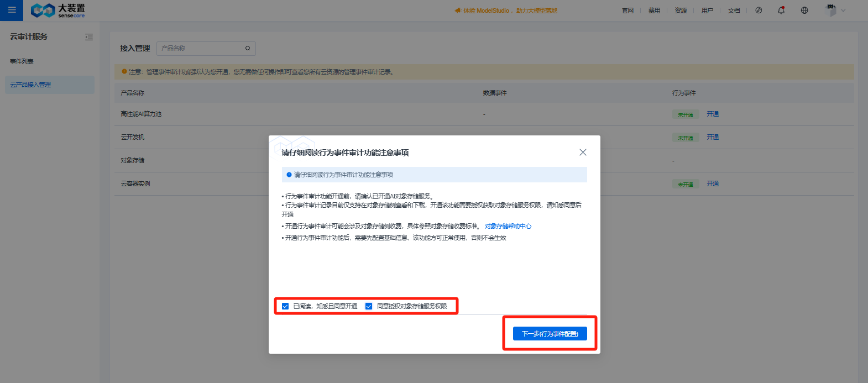The width and height of the screenshot is (868, 383).
Task: Open 用户 in top navigation
Action: click(x=707, y=11)
